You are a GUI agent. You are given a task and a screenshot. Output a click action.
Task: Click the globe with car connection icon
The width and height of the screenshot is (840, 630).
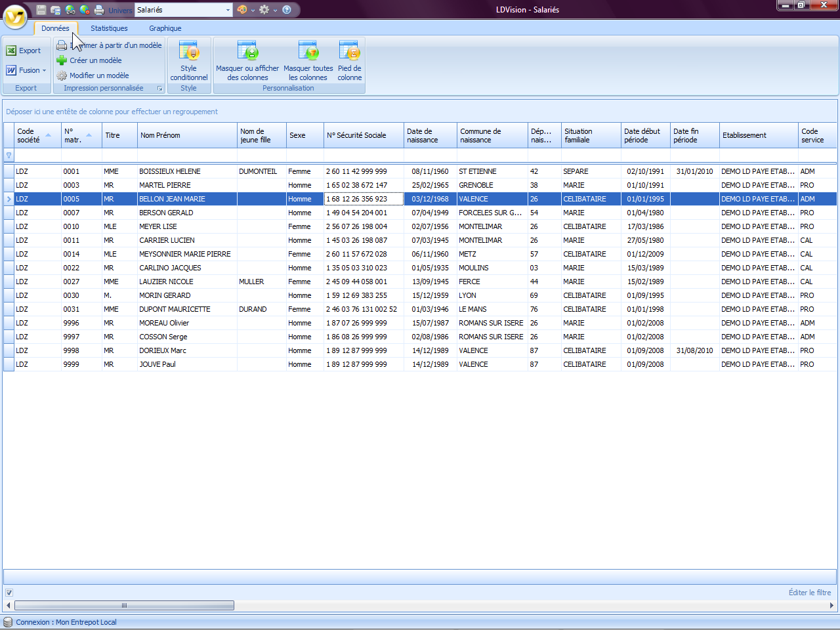tap(70, 10)
